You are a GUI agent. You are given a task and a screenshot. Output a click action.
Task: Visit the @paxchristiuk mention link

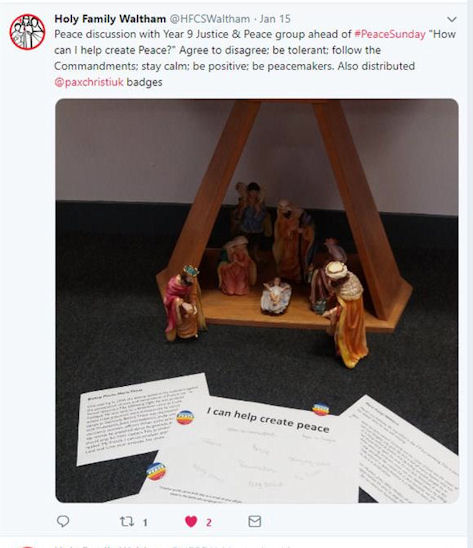89,82
